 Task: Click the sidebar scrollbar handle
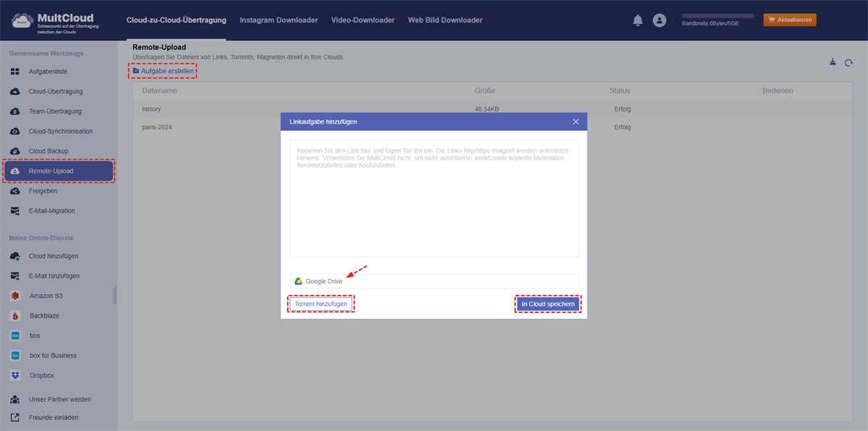click(x=114, y=295)
